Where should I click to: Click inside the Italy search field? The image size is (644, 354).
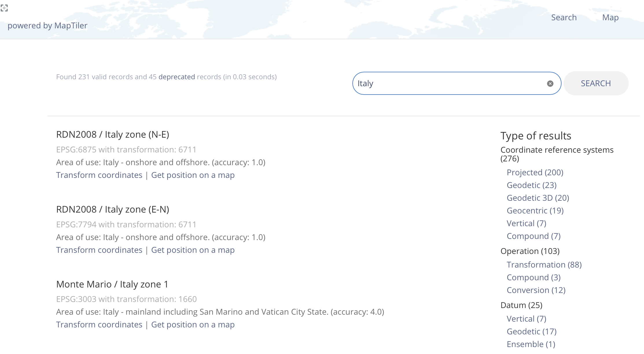(448, 83)
